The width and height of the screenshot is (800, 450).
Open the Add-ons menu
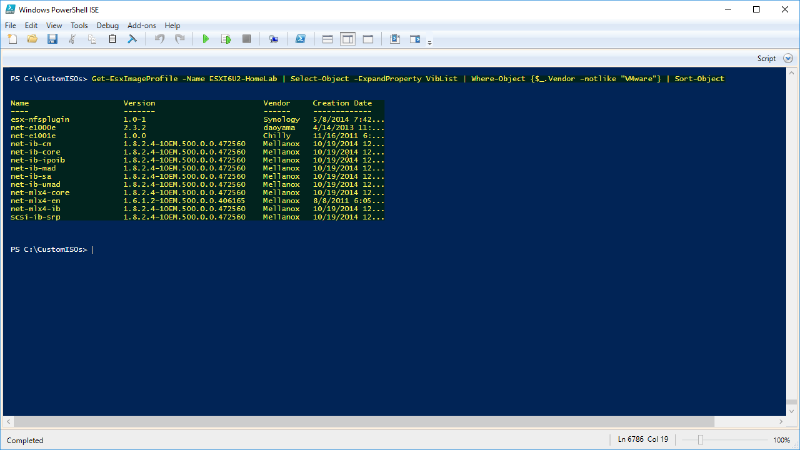click(141, 25)
